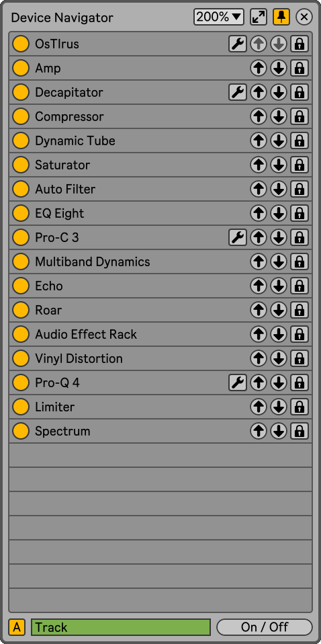Toggle Vinyl Distortion on/off circle
321x644 pixels.
pos(21,358)
